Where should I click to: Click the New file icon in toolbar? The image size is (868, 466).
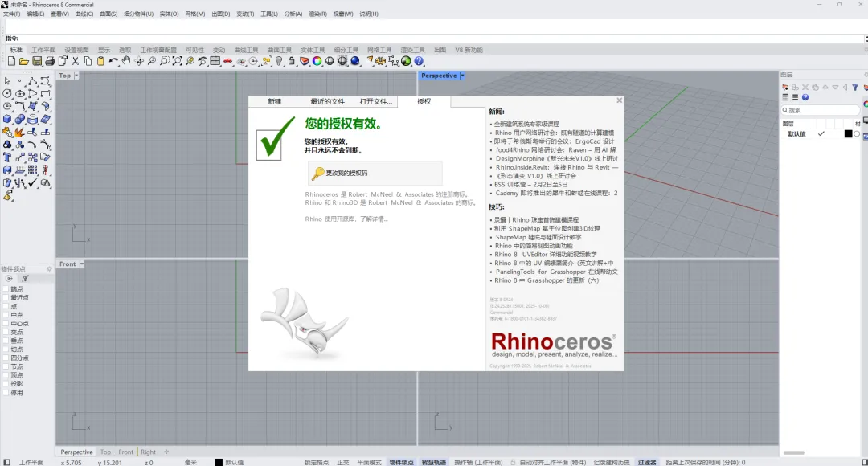(x=11, y=61)
